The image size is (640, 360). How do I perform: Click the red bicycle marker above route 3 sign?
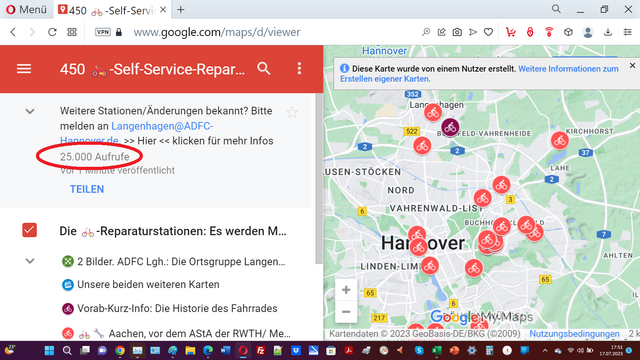tap(501, 185)
